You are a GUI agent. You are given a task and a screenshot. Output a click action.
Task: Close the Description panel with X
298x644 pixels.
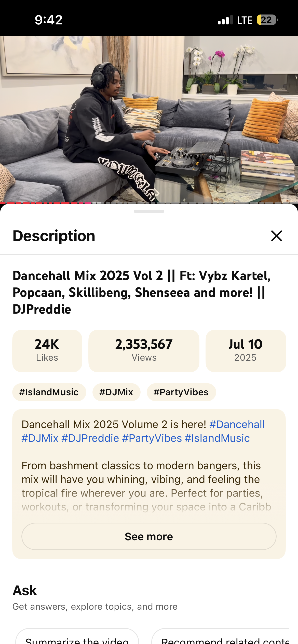277,236
